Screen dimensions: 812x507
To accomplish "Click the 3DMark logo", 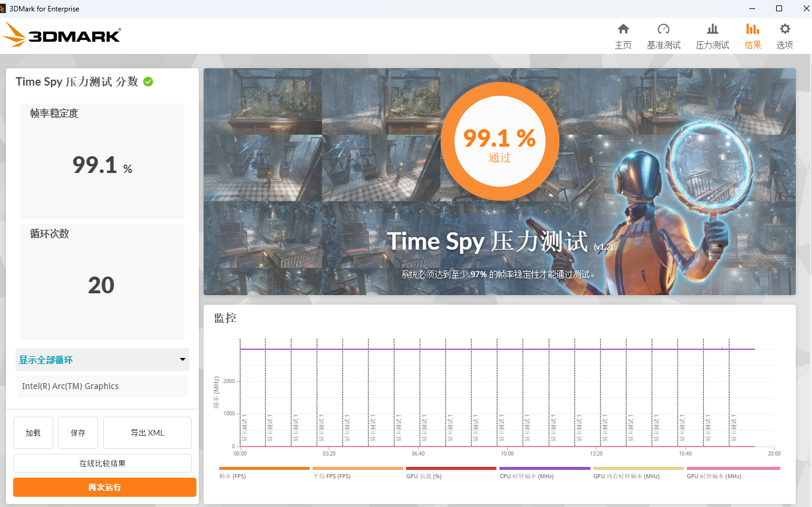I will [62, 35].
